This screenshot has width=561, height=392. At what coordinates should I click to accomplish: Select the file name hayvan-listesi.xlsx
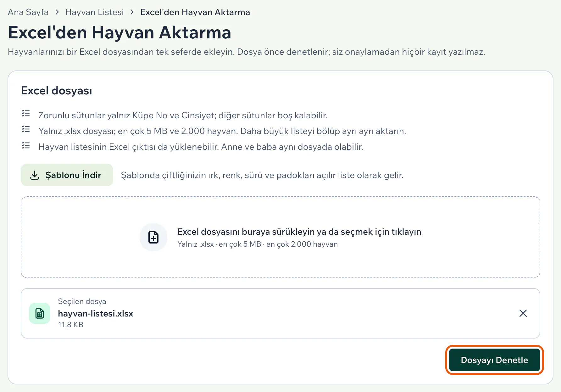click(x=96, y=314)
